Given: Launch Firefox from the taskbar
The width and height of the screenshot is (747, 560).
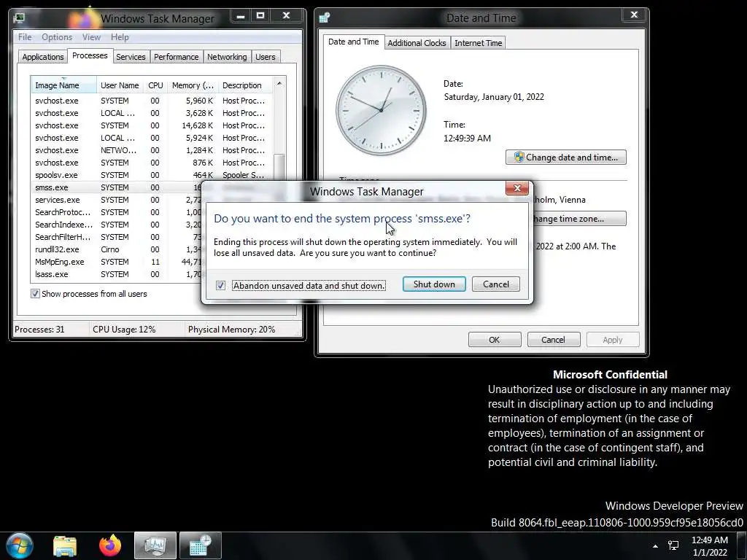Looking at the screenshot, I should (x=110, y=545).
